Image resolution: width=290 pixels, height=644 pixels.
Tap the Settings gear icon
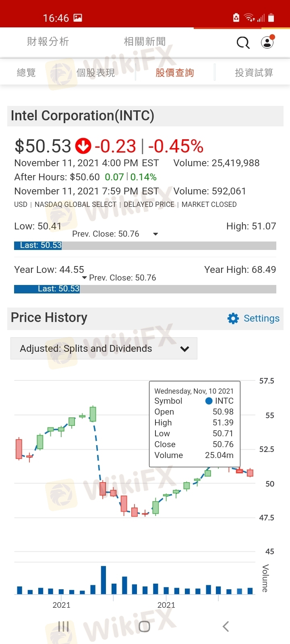233,318
